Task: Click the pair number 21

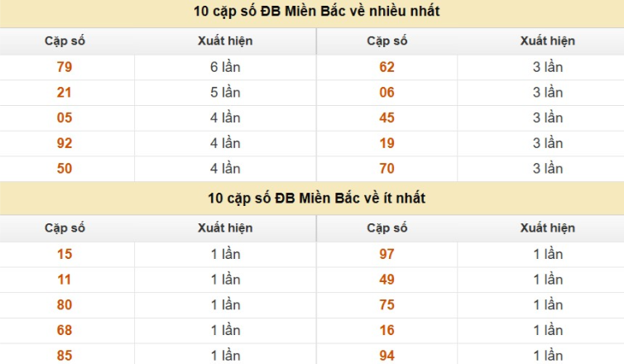Action: click(x=65, y=93)
